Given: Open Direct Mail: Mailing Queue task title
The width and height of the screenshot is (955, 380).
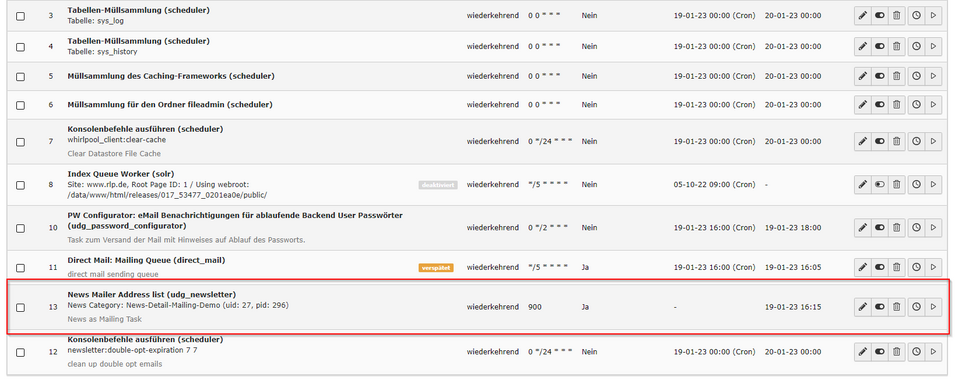Looking at the screenshot, I should click(146, 260).
